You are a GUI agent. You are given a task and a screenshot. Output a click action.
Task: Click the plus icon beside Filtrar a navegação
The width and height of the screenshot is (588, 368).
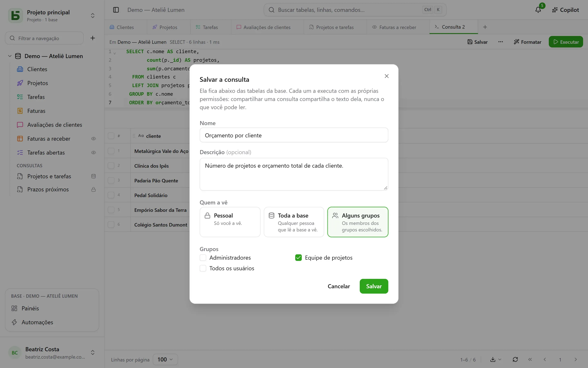pos(92,38)
